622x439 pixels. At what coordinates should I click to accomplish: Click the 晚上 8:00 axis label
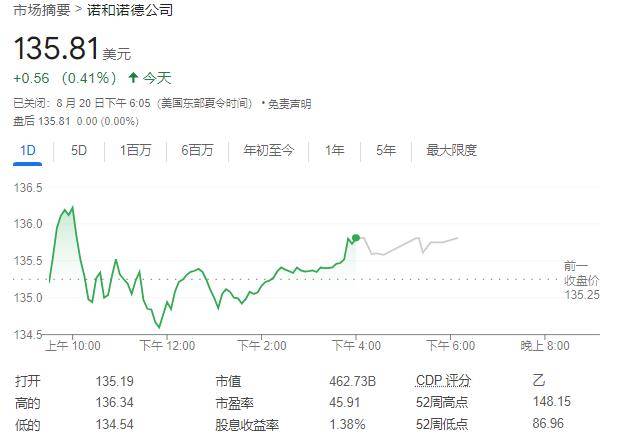545,346
